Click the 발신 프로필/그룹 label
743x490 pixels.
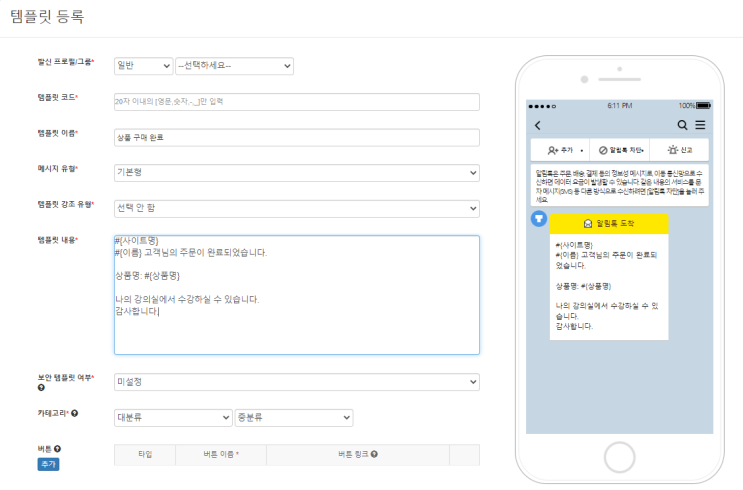tap(66, 62)
